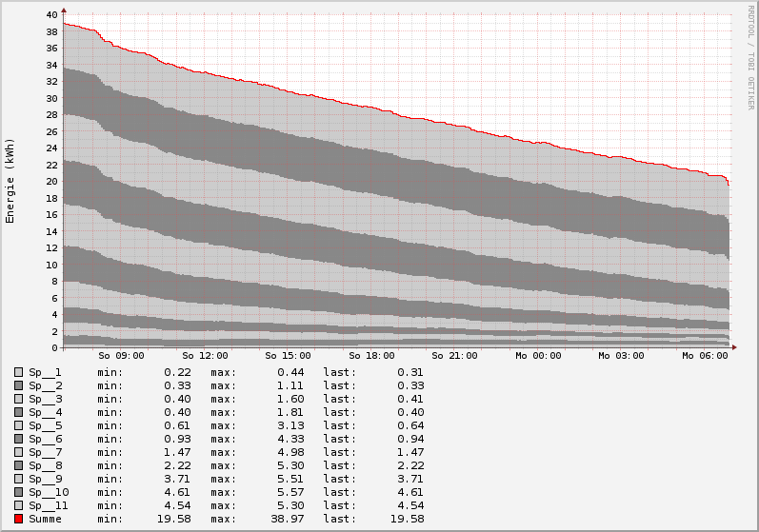
Task: Click the red Summe legend swatch
Action: point(18,519)
